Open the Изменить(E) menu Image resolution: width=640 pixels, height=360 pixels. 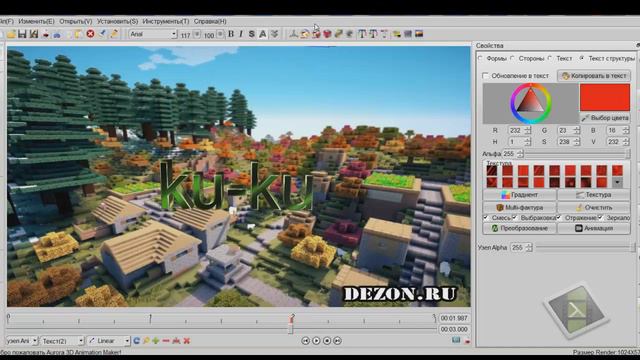(36, 21)
